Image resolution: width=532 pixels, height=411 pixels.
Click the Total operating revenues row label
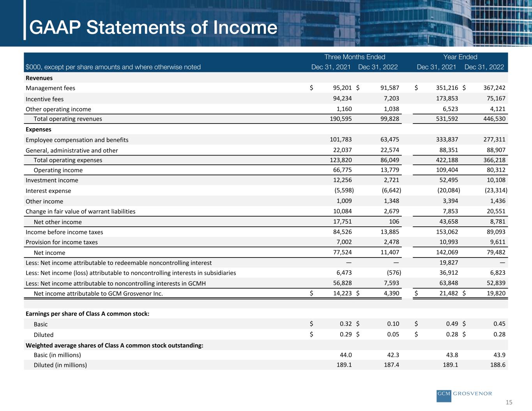(68, 119)
